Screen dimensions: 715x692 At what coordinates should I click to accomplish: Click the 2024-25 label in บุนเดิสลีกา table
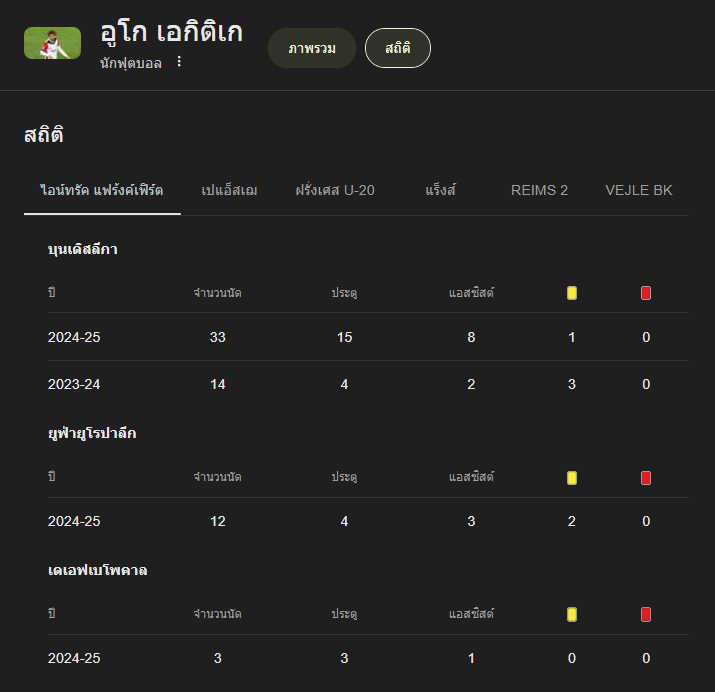[x=74, y=337]
